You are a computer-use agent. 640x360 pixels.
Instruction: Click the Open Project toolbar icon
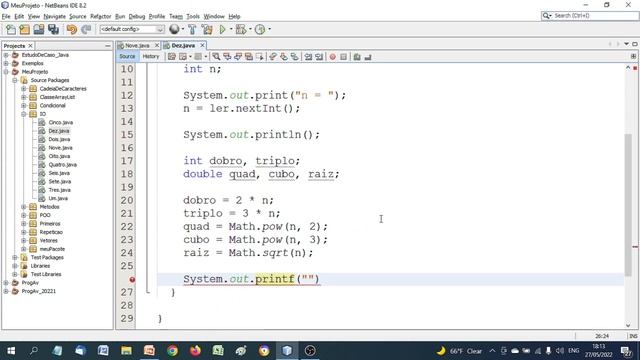point(39,29)
